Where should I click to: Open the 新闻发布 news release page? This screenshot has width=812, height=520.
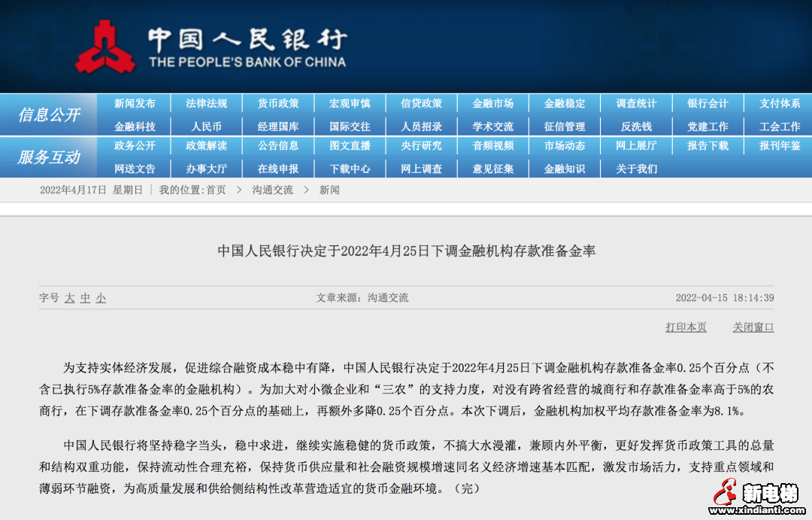pyautogui.click(x=134, y=103)
